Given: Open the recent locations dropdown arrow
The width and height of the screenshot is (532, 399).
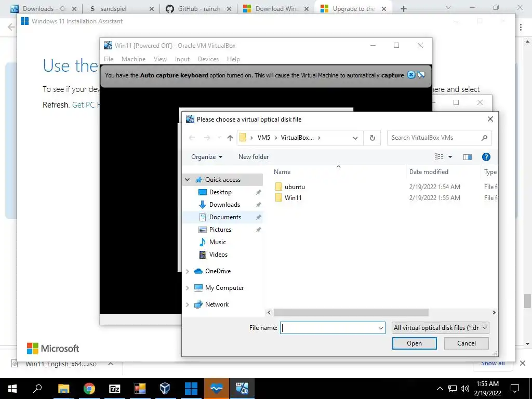Looking at the screenshot, I should coord(219,138).
